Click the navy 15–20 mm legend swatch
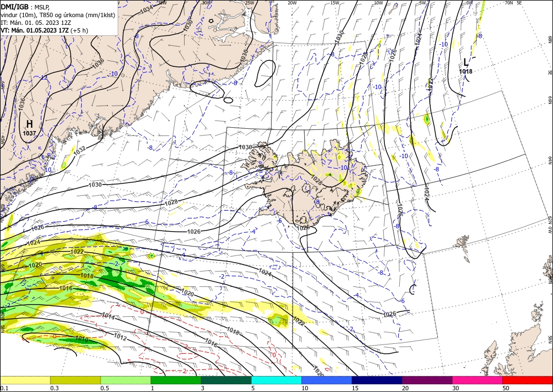The image size is (553, 392). point(377,380)
